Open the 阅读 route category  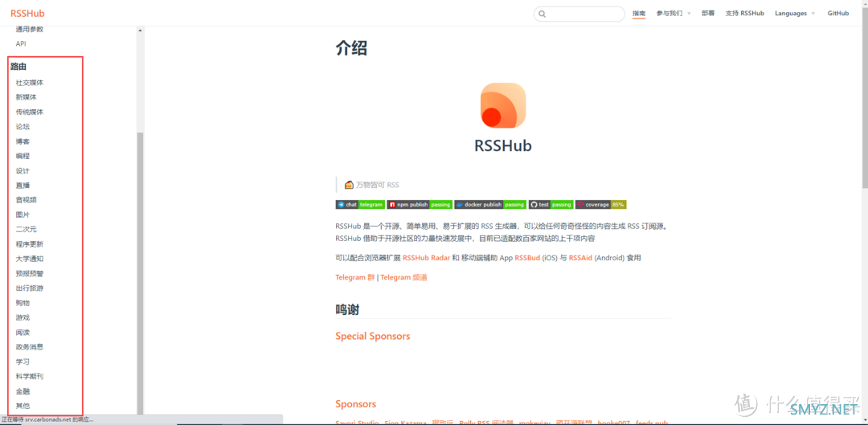[x=23, y=332]
